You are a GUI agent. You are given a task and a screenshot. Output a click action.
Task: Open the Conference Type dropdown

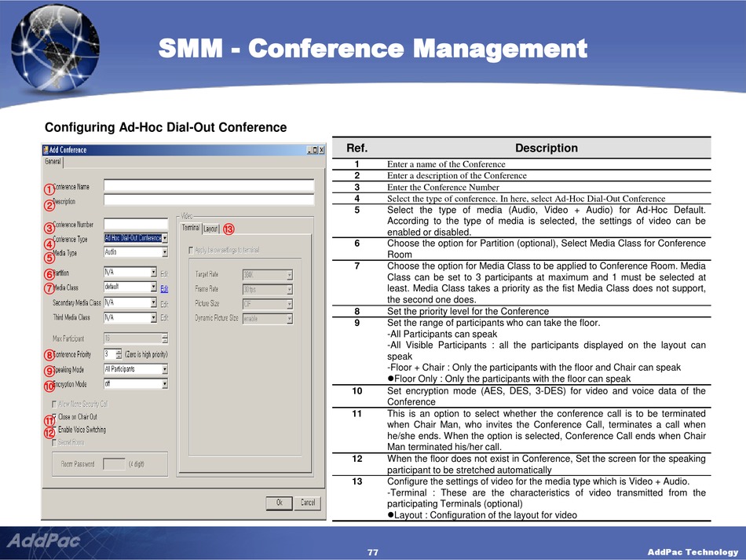tap(166, 238)
